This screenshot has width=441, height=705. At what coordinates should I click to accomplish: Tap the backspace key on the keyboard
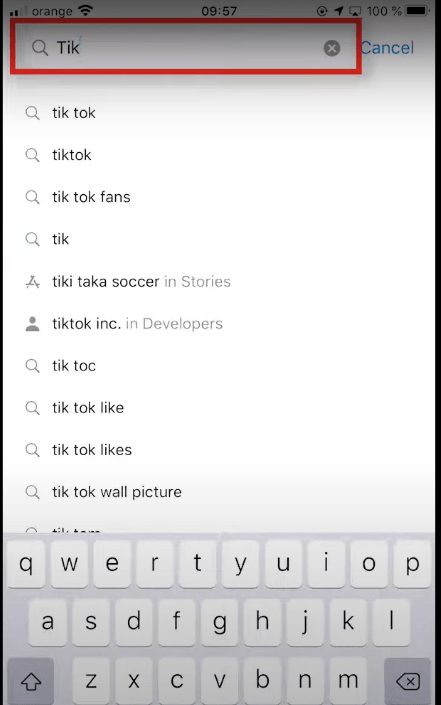[x=407, y=681]
